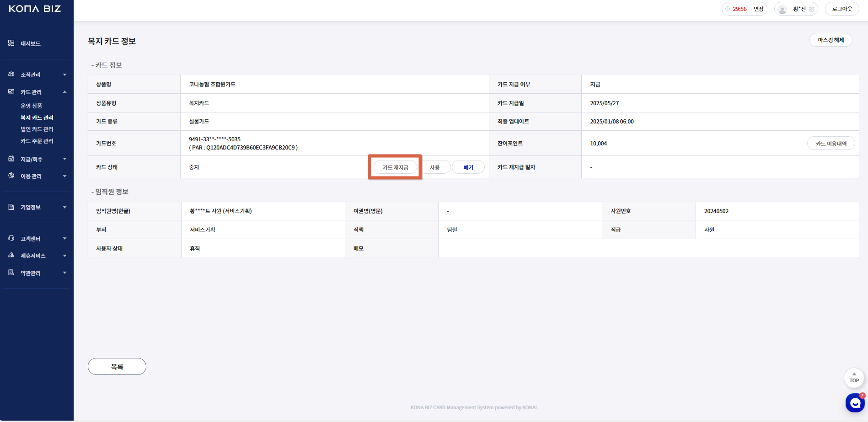Click the user settings gear icon
Image resolution: width=868 pixels, height=422 pixels.
[811, 9]
